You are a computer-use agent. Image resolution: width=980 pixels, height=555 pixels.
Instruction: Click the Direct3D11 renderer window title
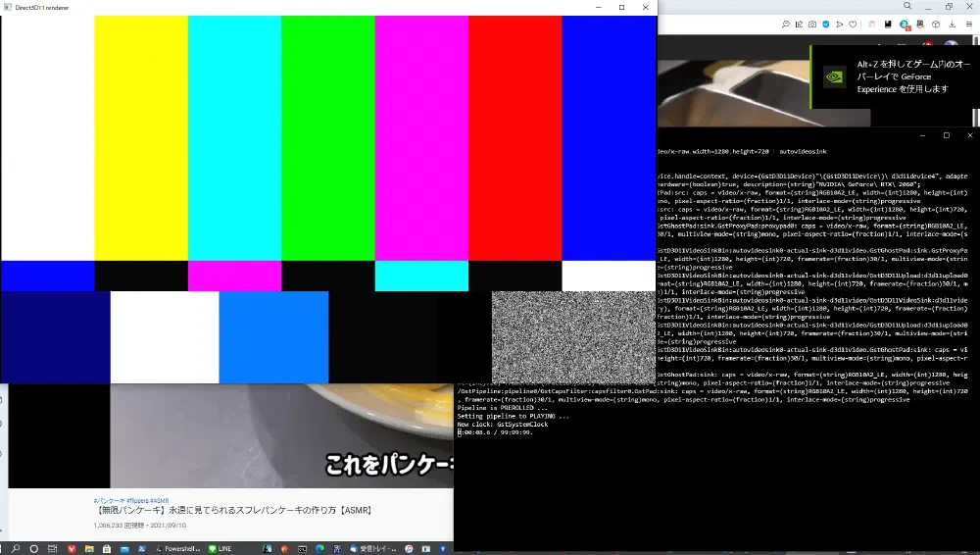tap(42, 8)
